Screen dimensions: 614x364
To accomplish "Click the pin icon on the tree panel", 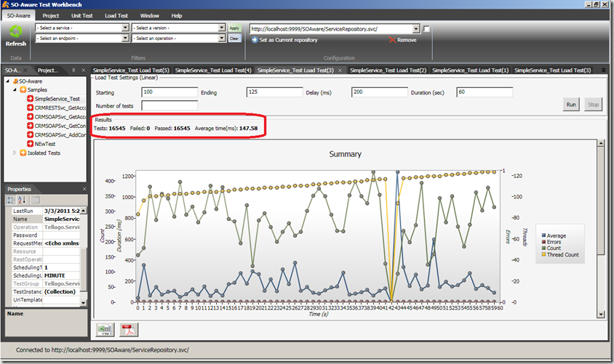I will [73, 70].
